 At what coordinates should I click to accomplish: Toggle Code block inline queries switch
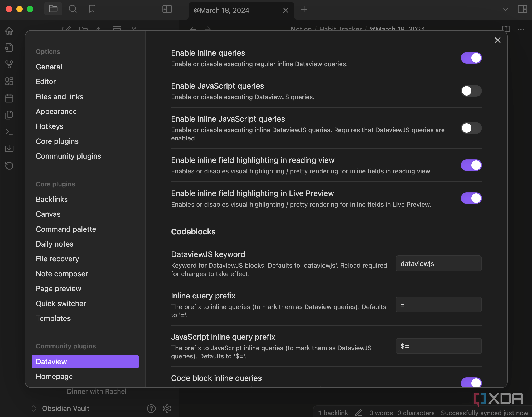pos(471,382)
